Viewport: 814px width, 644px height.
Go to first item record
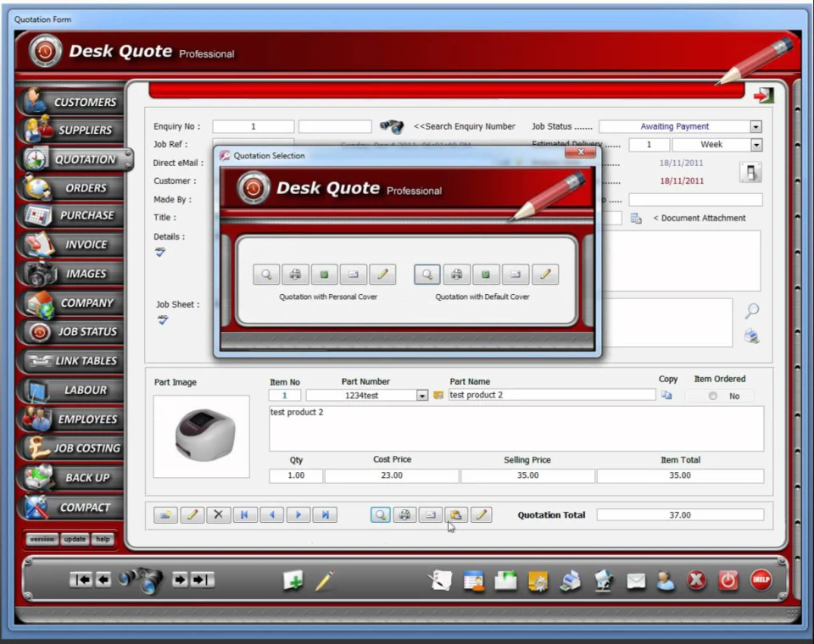tap(245, 515)
